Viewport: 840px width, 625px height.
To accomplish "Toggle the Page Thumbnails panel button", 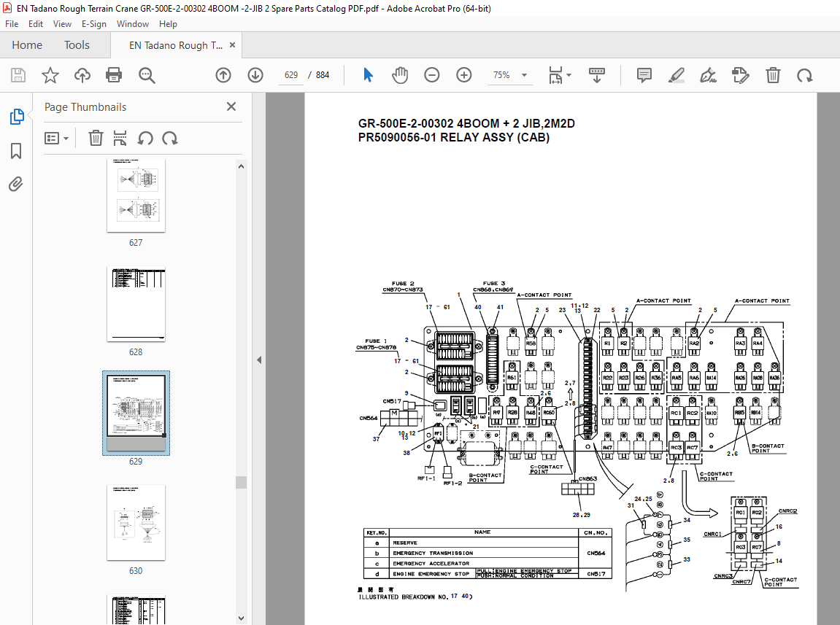I will pyautogui.click(x=17, y=116).
